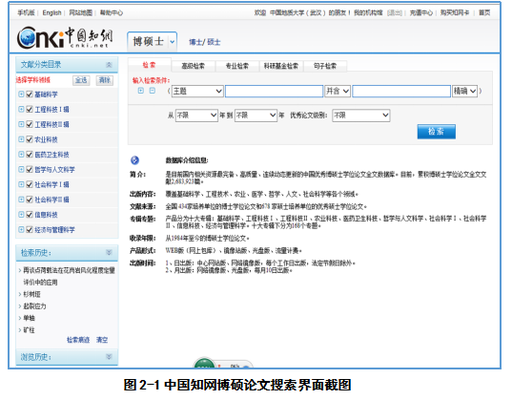The image size is (512, 400).
Task: Expand the 工程科技Ⅱ辑 tree node
Action: click(x=21, y=124)
